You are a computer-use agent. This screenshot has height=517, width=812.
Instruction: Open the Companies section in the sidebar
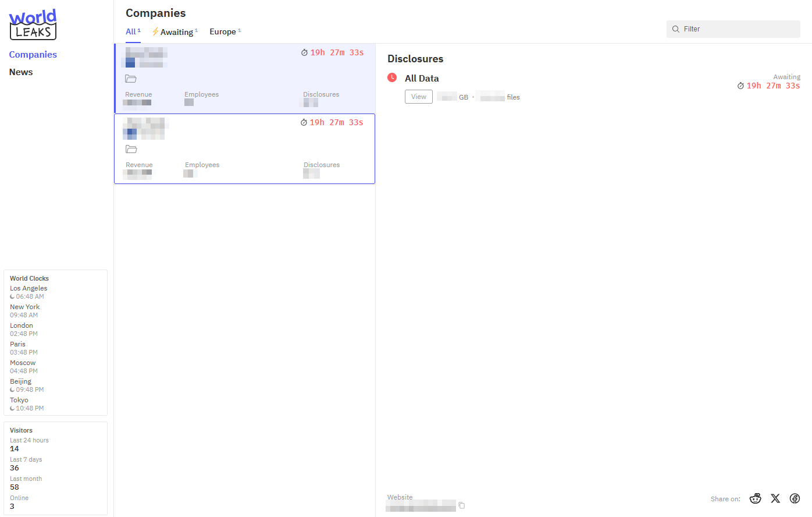(x=33, y=55)
